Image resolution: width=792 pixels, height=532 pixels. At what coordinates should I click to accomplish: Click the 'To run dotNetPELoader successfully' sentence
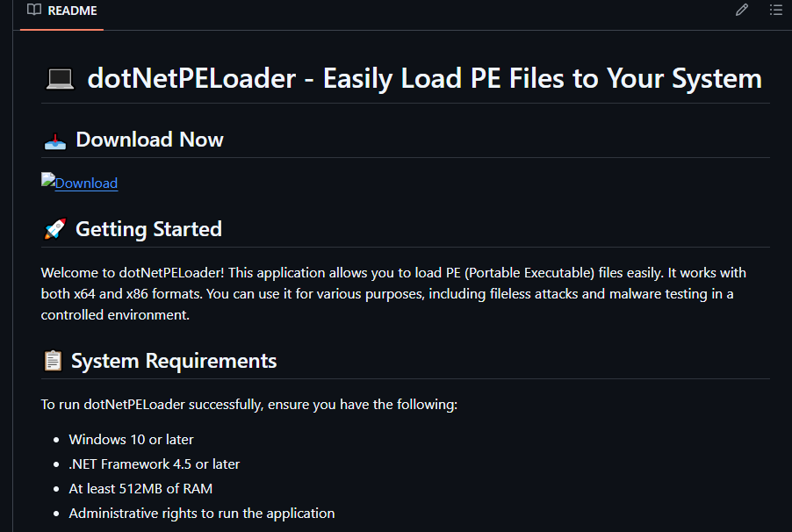248,405
